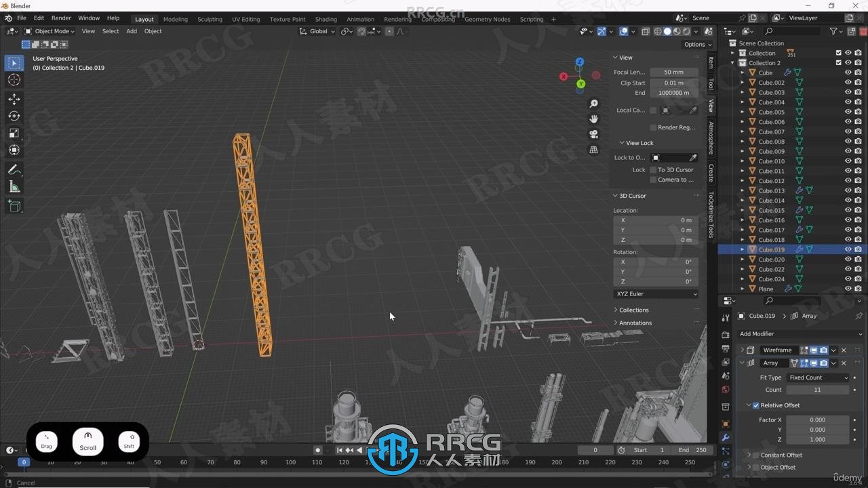Switch to Sculpting workspace tab
This screenshot has width=868, height=488.
point(210,19)
